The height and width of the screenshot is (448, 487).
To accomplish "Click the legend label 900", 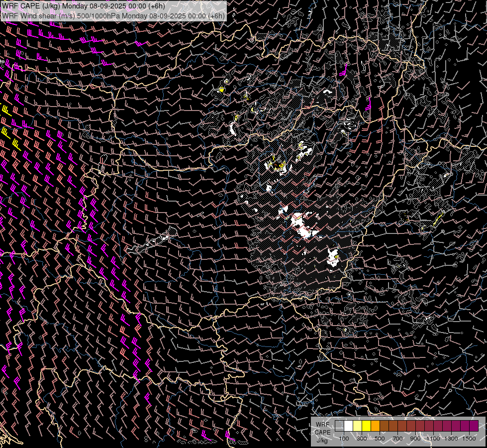I will tap(415, 439).
